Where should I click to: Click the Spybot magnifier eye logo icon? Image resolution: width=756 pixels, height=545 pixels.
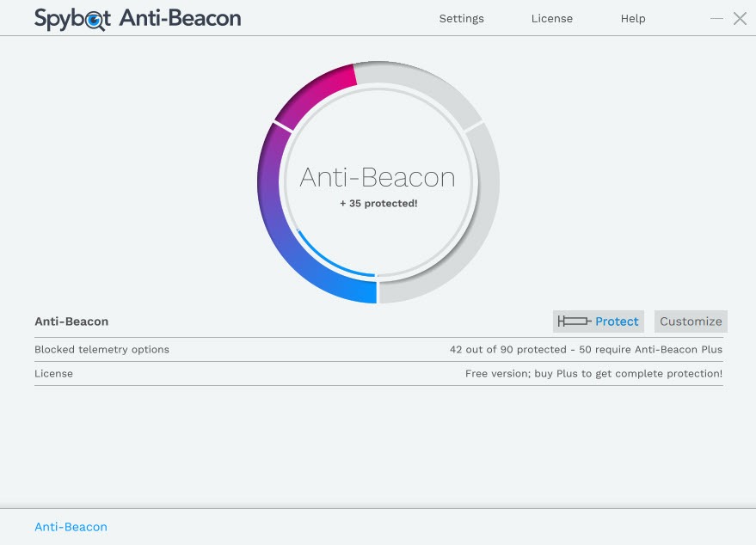95,20
